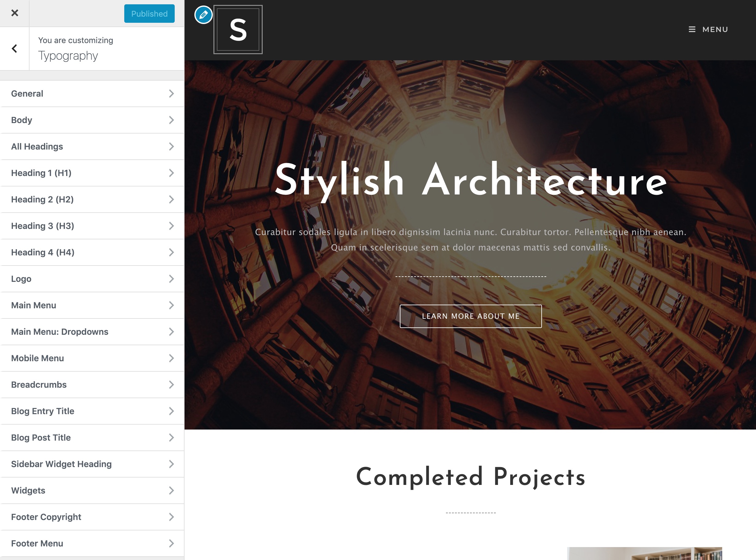Open the All Headings section
The width and height of the screenshot is (756, 560).
click(92, 146)
